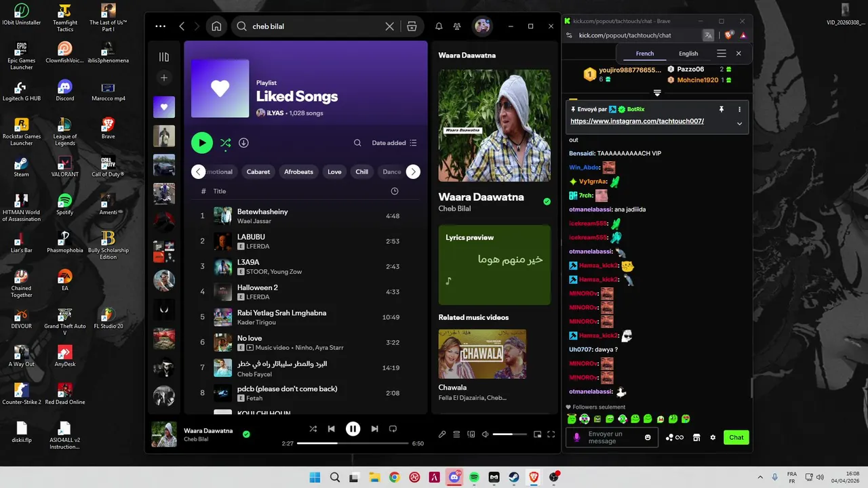Select French in translate popup
Viewport: 868px width, 488px height.
(645, 54)
